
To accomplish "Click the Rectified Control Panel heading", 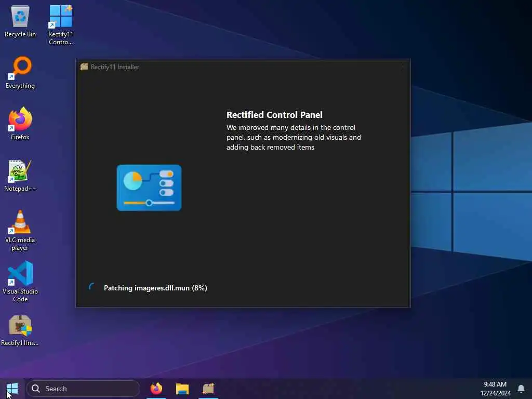I will pos(274,115).
